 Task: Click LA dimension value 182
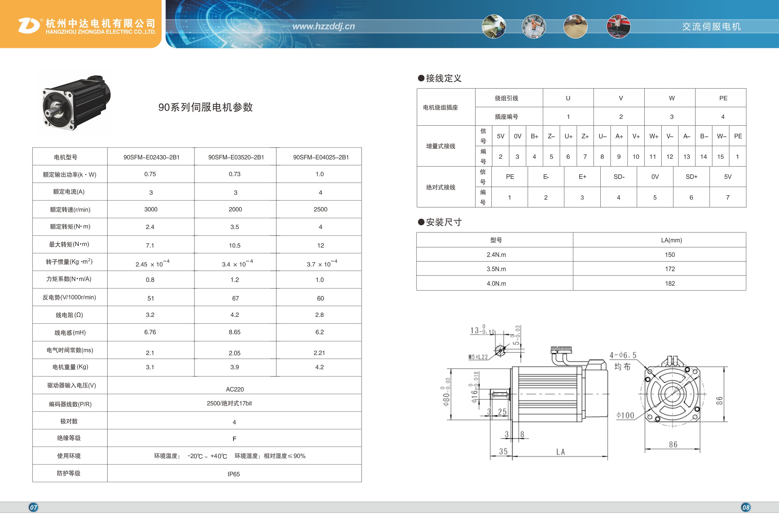click(x=670, y=283)
